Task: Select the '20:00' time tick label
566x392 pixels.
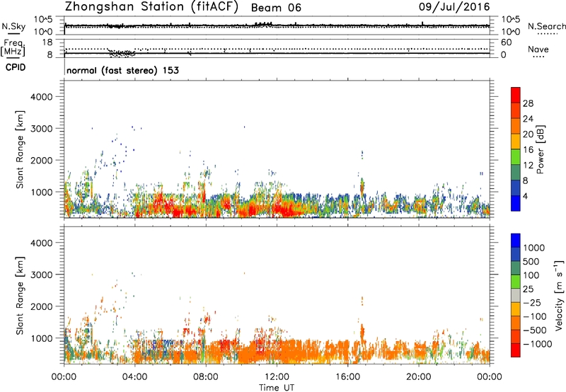Action: [x=418, y=377]
